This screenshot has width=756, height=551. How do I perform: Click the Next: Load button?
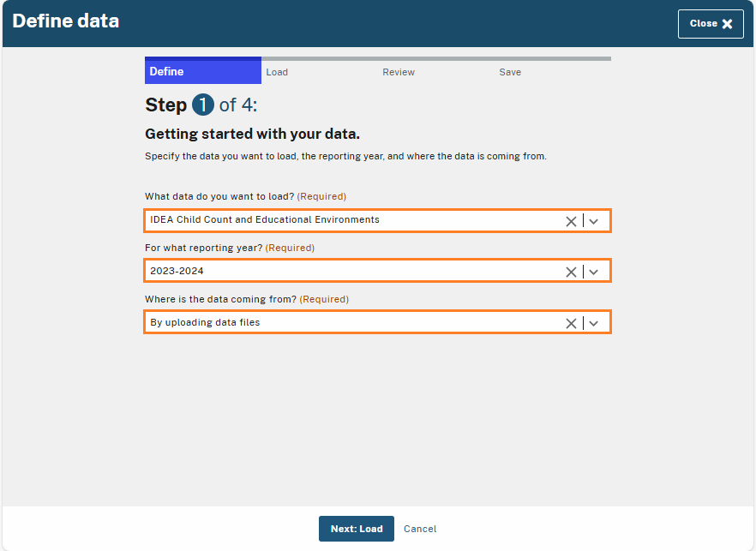356,529
